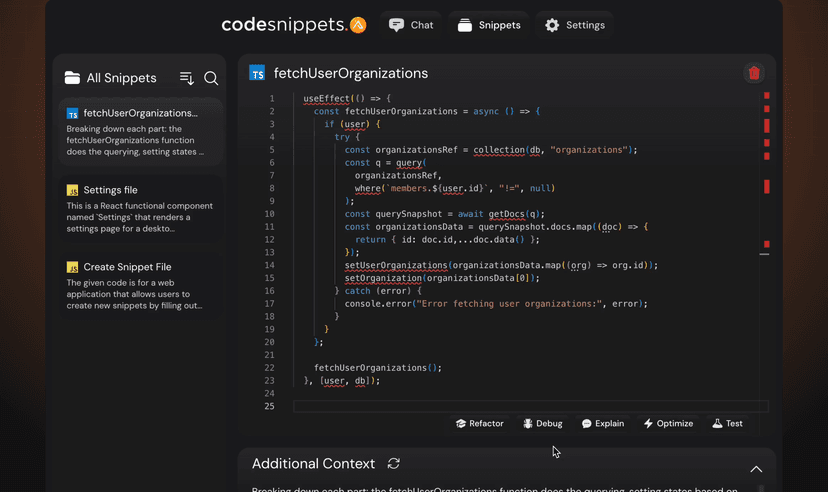Search snippets with the magnifier icon
Image resolution: width=828 pixels, height=492 pixels.
click(x=211, y=78)
